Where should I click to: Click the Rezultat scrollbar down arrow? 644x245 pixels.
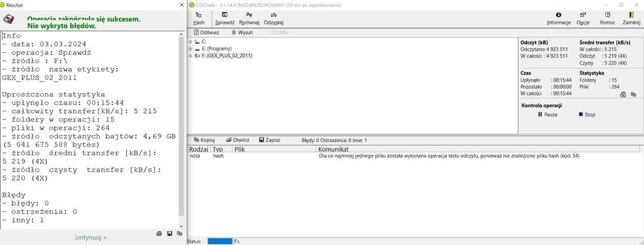pyautogui.click(x=181, y=226)
